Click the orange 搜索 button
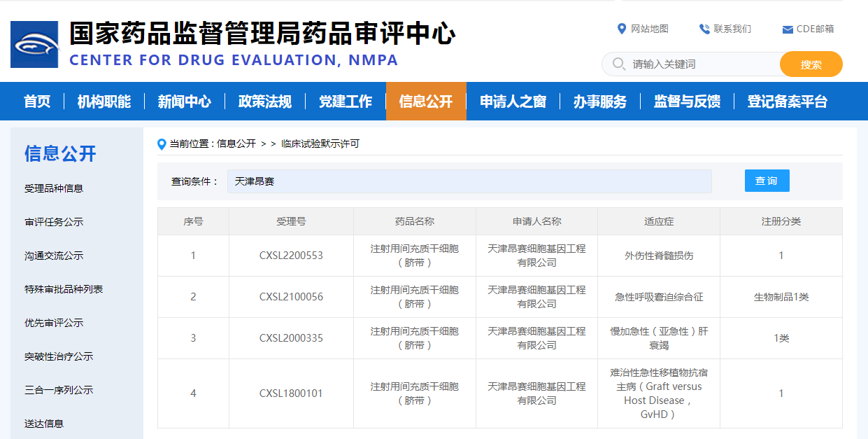868x439 pixels. pos(811,64)
